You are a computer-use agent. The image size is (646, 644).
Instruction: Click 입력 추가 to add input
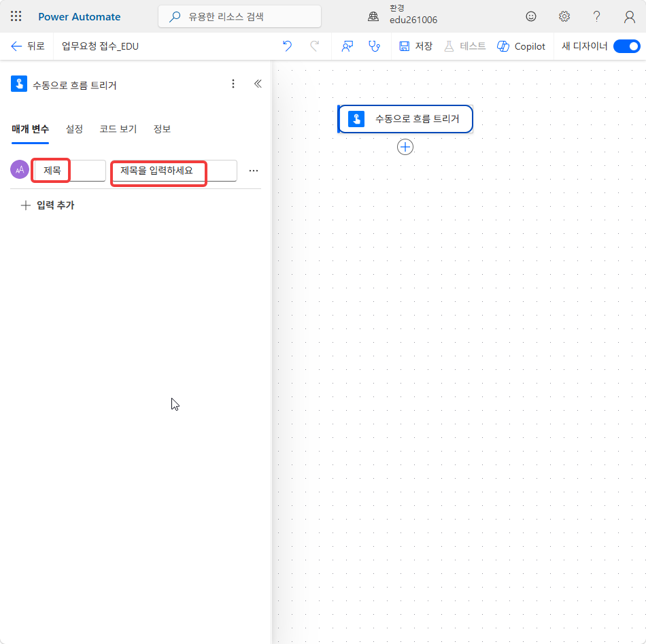(48, 205)
